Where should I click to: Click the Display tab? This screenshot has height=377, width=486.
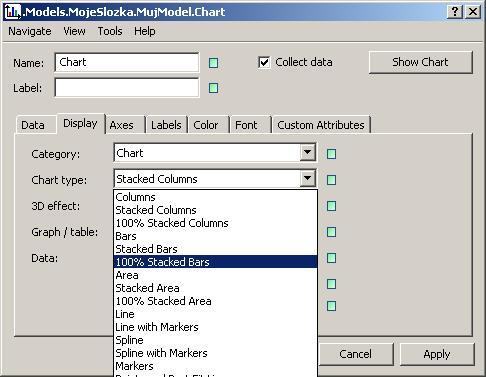80,123
